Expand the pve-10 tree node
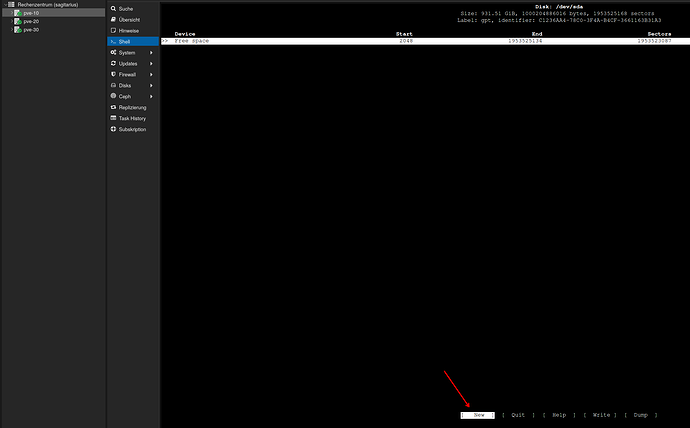Viewport: 690px width, 428px height. pos(11,13)
